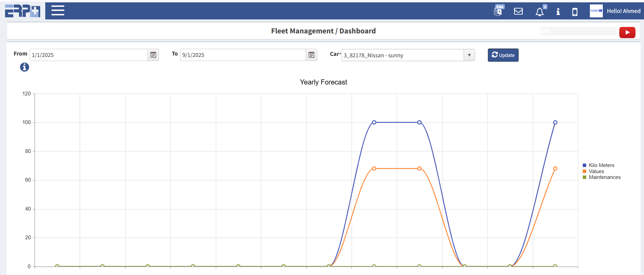644x275 pixels.
Task: Click the ERP logo
Action: pos(22,11)
